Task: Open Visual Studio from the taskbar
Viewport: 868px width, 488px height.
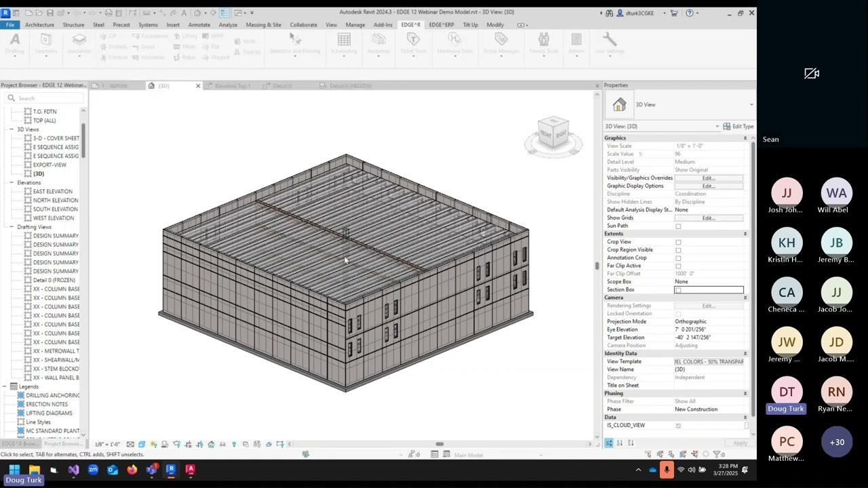Action: point(73,470)
